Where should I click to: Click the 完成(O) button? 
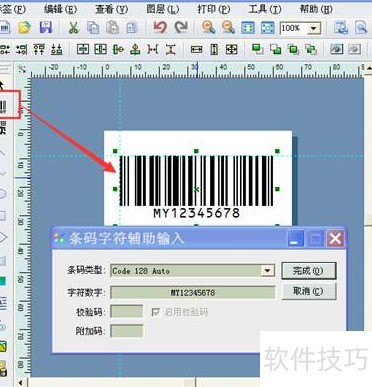(x=309, y=271)
